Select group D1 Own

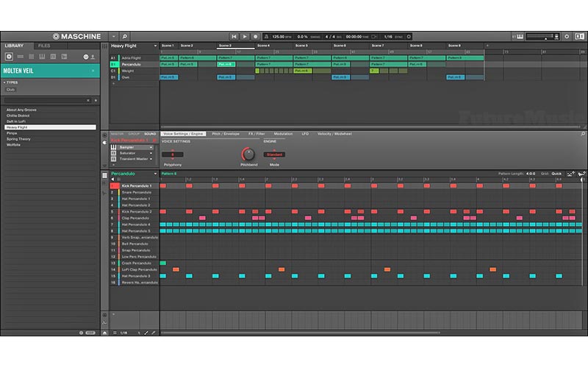(x=134, y=77)
